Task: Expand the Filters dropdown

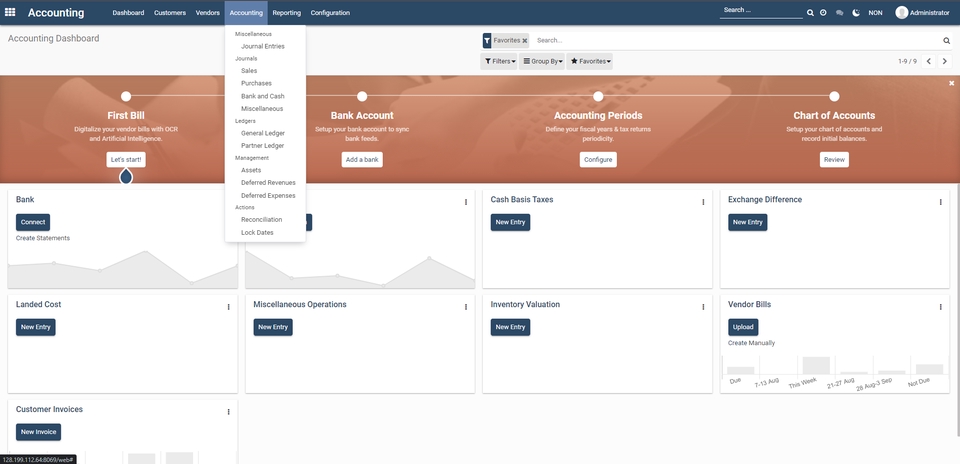Action: click(x=500, y=61)
